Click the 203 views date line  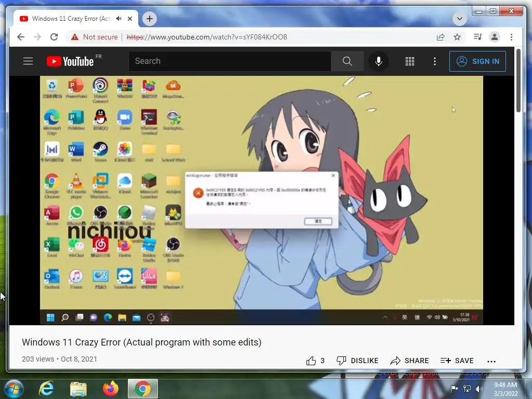pyautogui.click(x=59, y=359)
